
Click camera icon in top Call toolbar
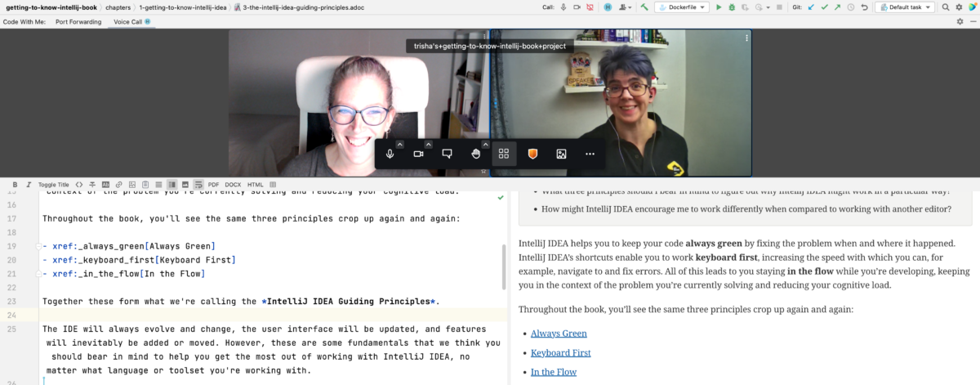577,7
